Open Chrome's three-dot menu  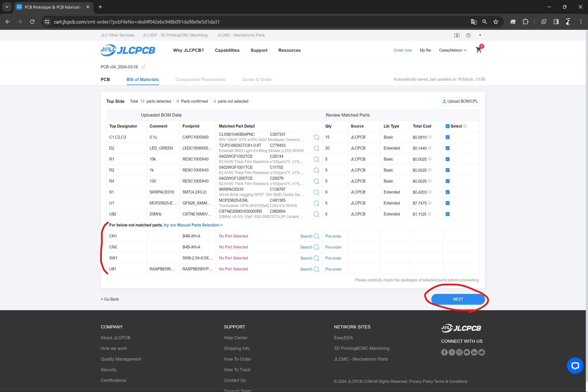click(581, 22)
